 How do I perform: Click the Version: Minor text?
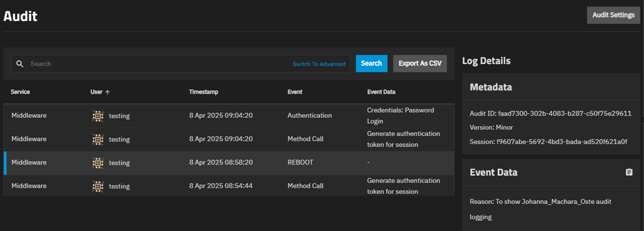click(492, 127)
